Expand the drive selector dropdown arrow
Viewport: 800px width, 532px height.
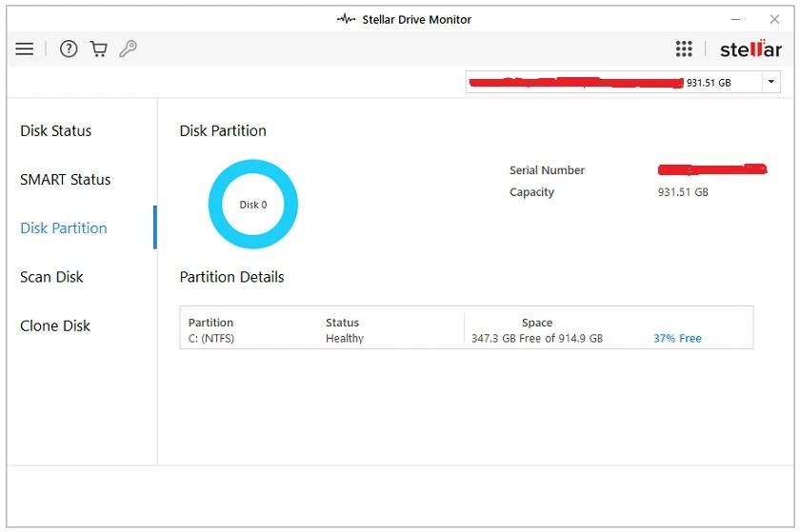point(770,82)
